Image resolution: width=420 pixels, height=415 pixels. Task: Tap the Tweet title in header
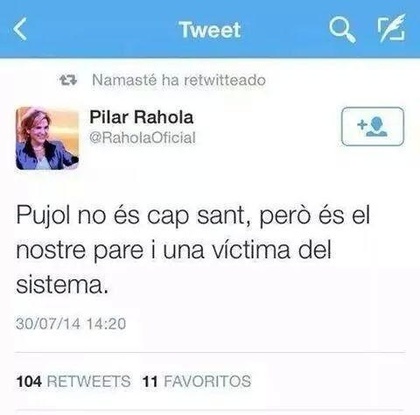tap(210, 30)
